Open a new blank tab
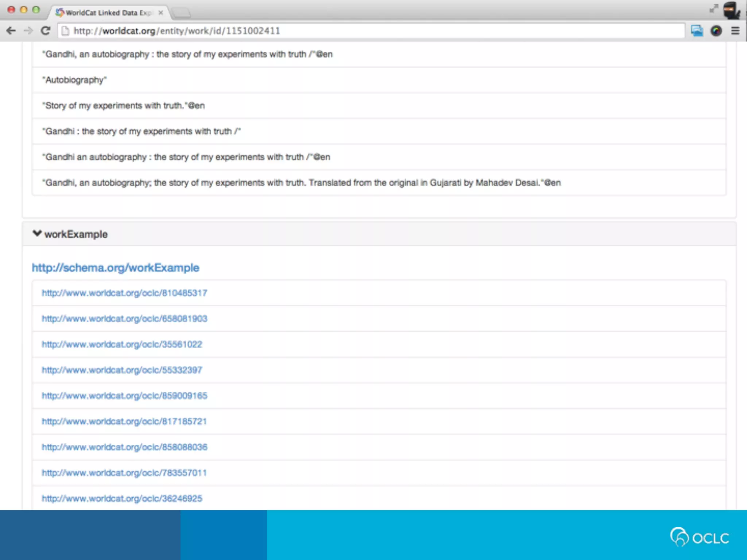The image size is (747, 560). click(x=181, y=13)
